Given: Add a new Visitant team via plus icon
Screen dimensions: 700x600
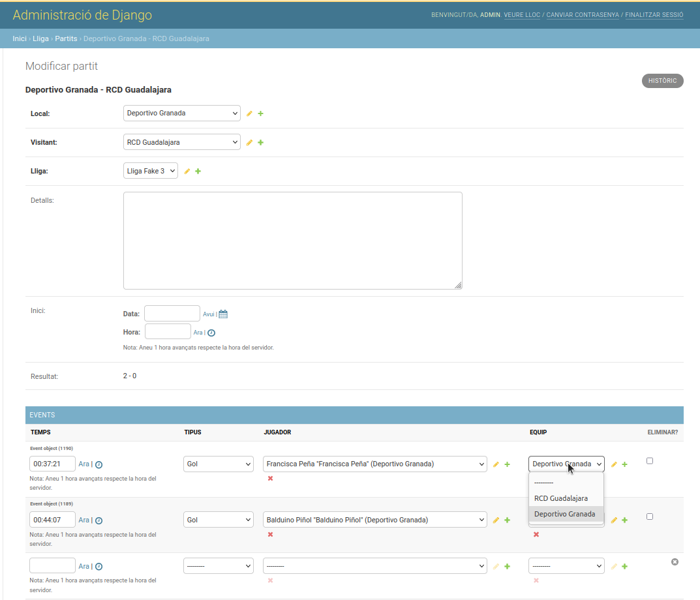Looking at the screenshot, I should pyautogui.click(x=260, y=142).
